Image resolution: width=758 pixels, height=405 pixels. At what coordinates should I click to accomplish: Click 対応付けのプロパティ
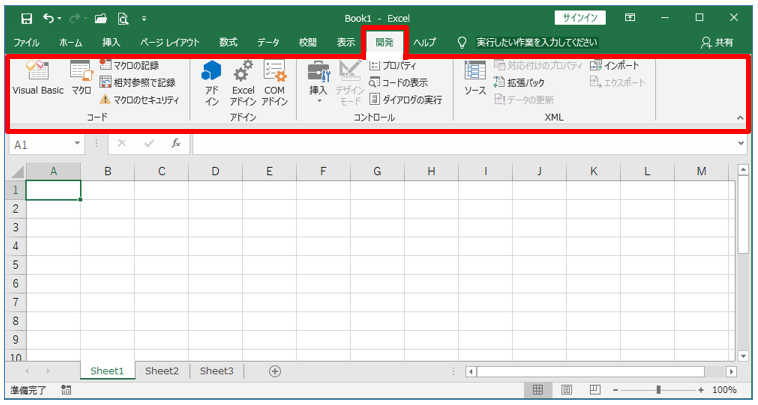[x=538, y=65]
